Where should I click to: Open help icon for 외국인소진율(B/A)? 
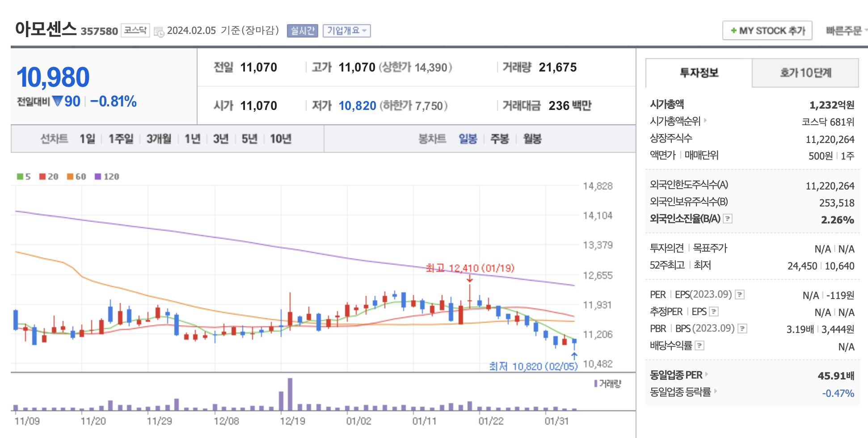[728, 219]
